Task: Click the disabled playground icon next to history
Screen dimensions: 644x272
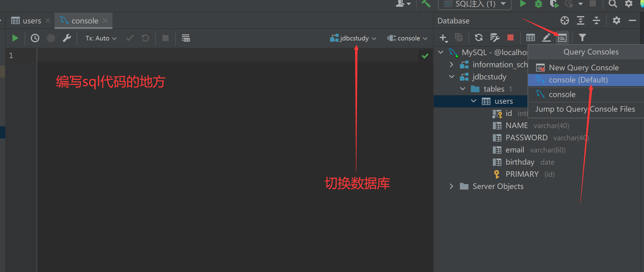Action: (51, 38)
